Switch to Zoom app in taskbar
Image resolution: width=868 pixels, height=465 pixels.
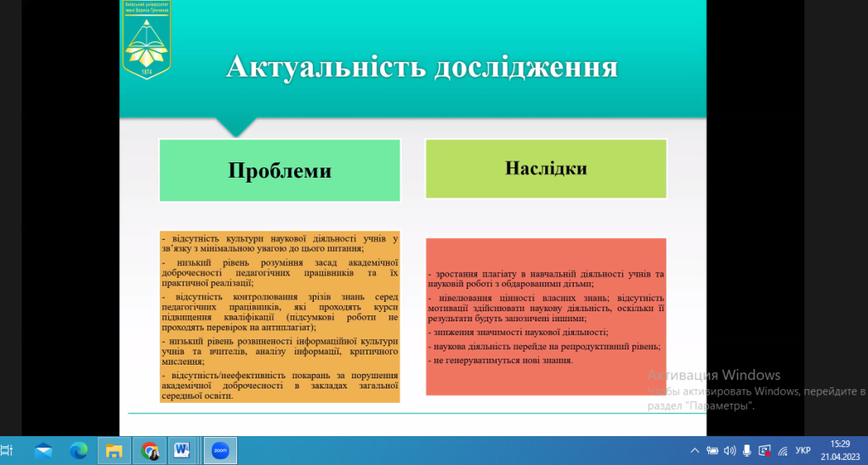click(220, 451)
